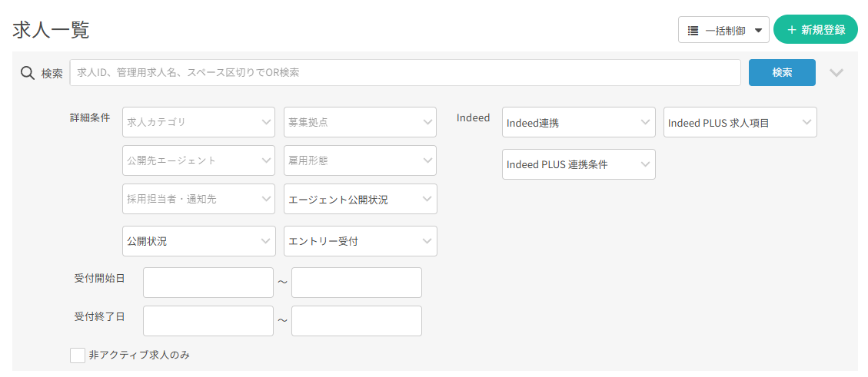Focus the job ID keyword search field
This screenshot has height=377, width=868.
click(405, 73)
